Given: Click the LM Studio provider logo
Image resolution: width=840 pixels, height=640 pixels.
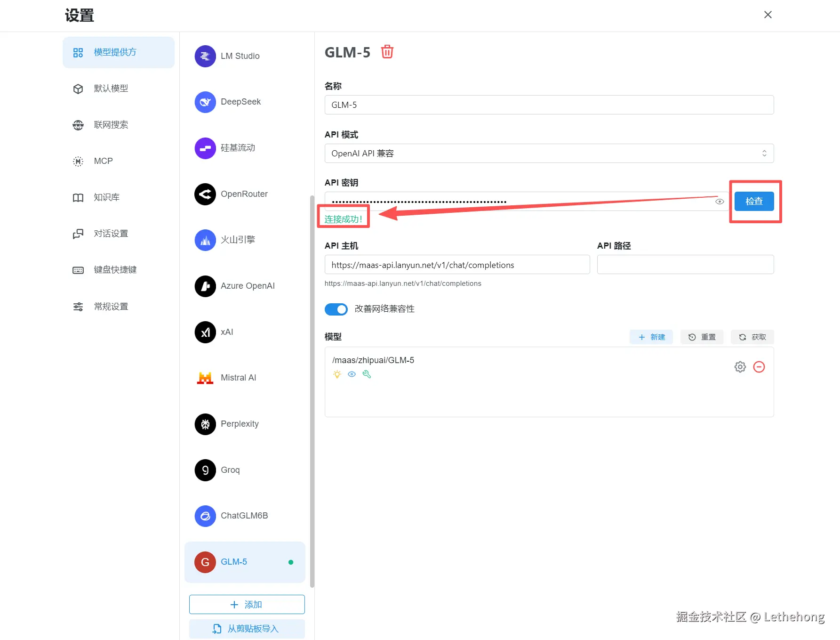Looking at the screenshot, I should pos(205,56).
